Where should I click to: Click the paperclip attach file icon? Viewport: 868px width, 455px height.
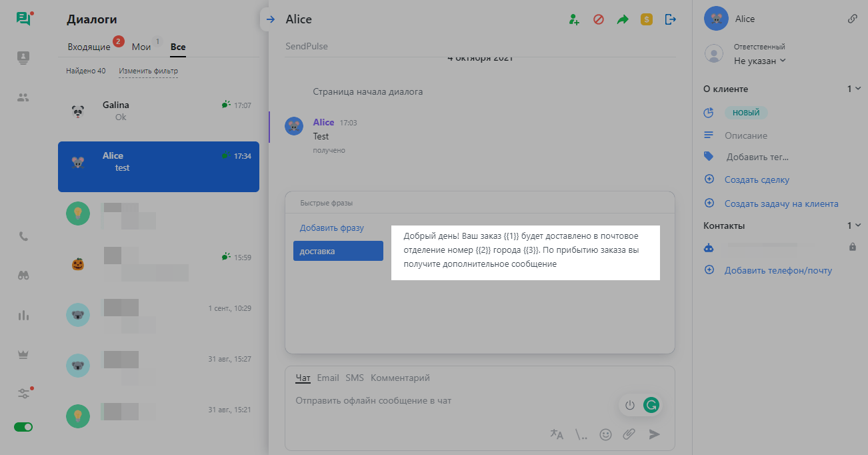click(629, 434)
